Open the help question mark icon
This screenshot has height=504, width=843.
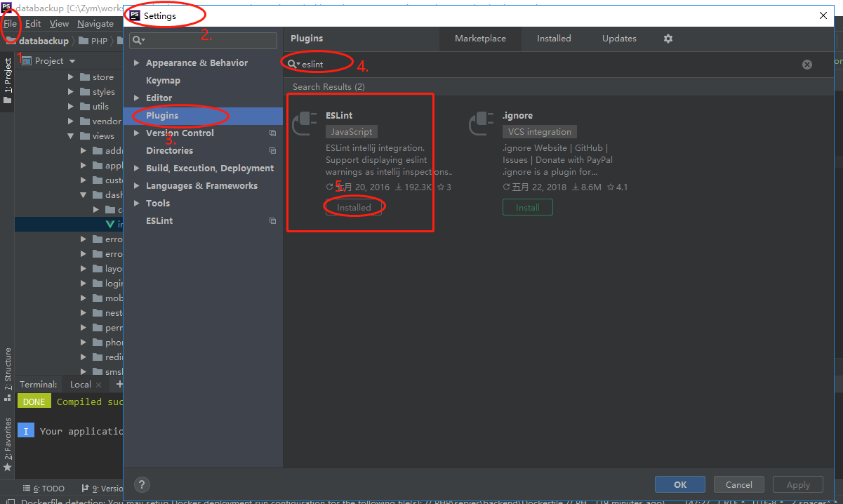click(x=142, y=484)
